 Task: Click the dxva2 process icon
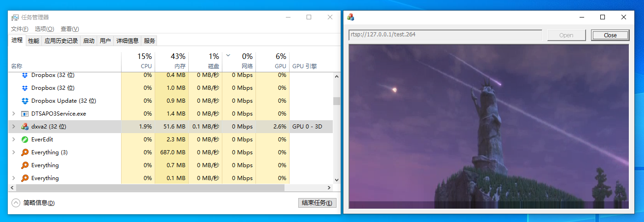click(25, 127)
